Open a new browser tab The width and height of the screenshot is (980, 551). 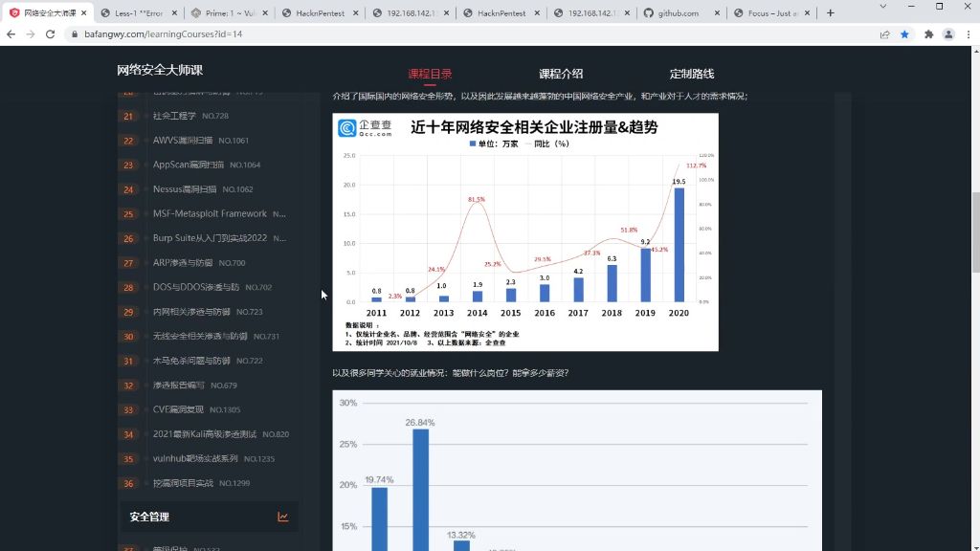coord(830,12)
